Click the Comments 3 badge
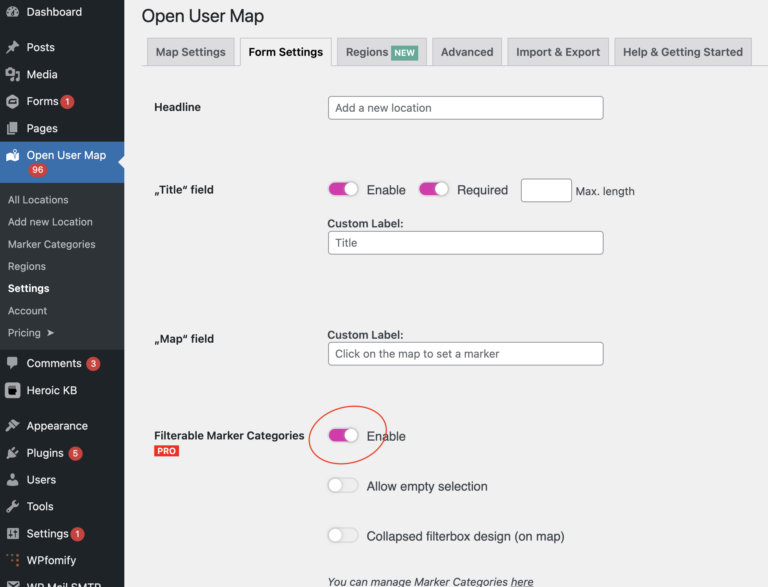768x587 pixels. click(x=93, y=364)
